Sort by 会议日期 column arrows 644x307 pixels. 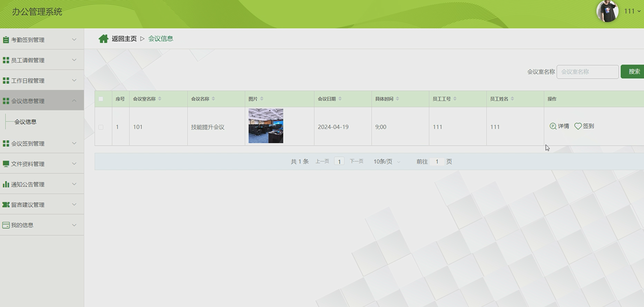(x=340, y=99)
